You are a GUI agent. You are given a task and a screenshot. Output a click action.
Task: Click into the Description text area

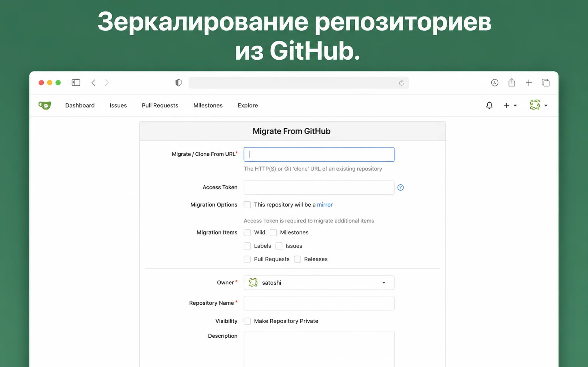[x=319, y=349]
